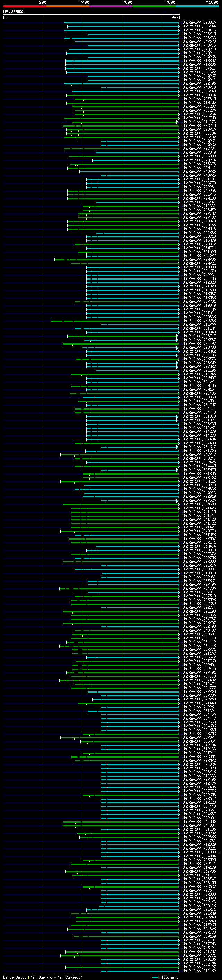
Task: Open hit UniRef100_P27517
Action: point(199,68)
